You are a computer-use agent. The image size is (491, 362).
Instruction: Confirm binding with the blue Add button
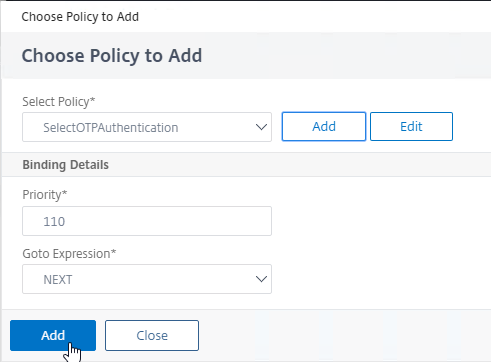pos(53,335)
